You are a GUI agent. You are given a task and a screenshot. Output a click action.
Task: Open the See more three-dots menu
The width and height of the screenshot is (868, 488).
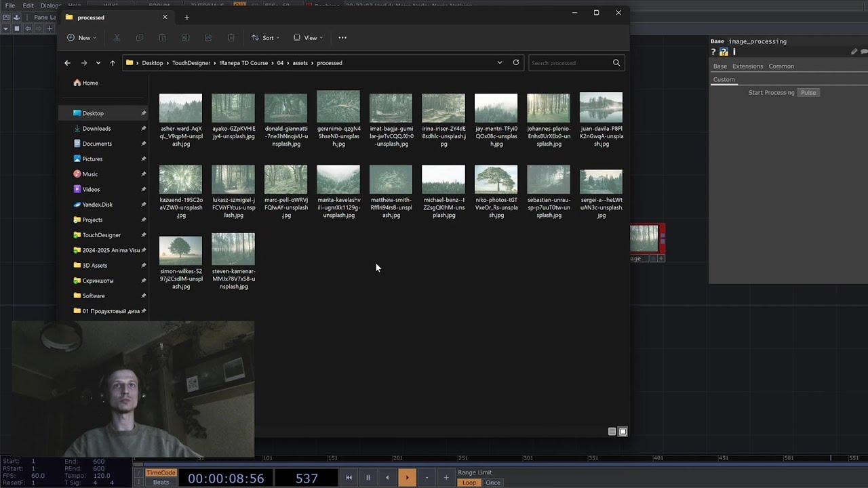point(342,38)
